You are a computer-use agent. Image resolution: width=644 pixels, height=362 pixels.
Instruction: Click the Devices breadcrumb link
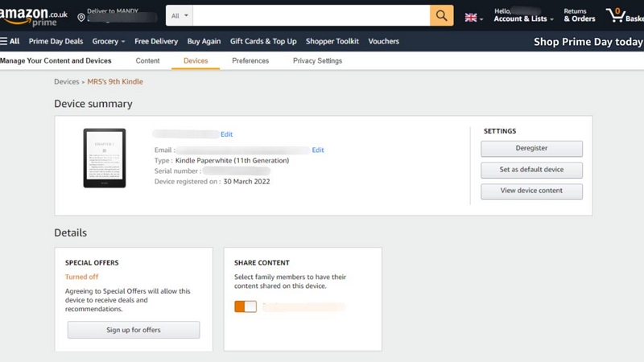pos(67,82)
